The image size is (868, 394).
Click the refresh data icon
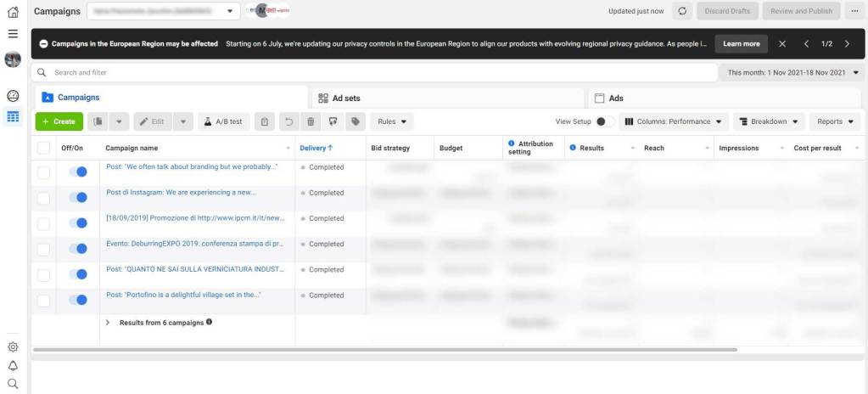click(x=682, y=11)
